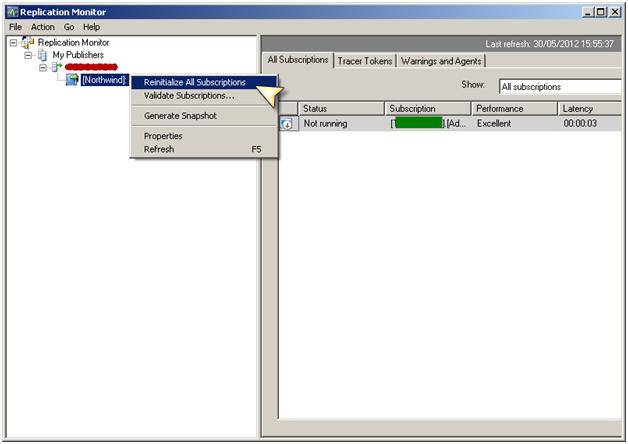Sort by the Subscription column header
628x444 pixels.
428,108
